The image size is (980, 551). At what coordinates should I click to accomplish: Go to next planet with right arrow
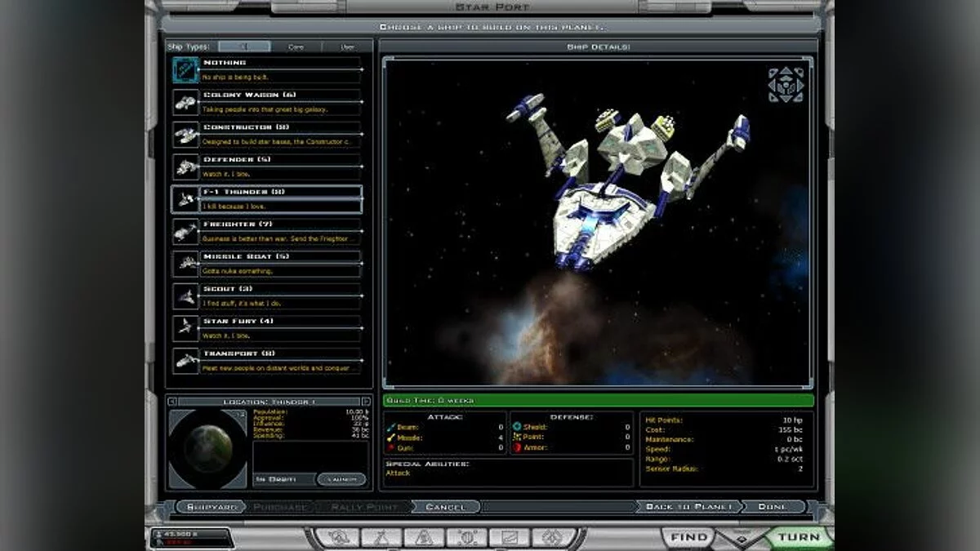click(x=366, y=402)
